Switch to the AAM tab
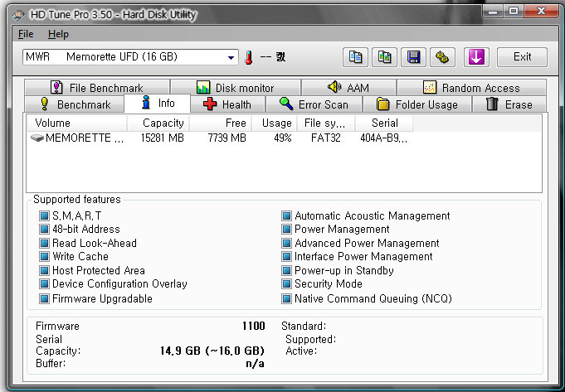The height and width of the screenshot is (392, 565). (348, 88)
